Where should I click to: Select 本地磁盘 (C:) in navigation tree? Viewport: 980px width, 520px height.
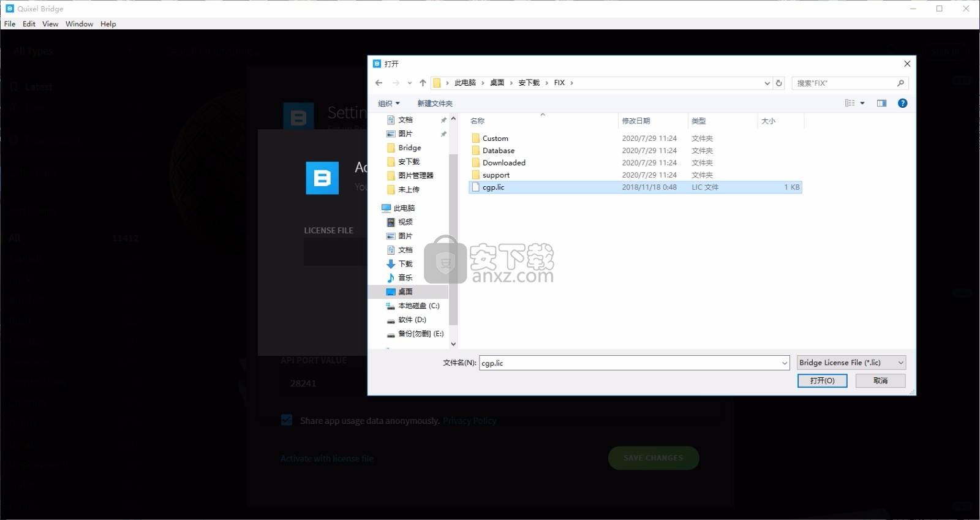click(418, 306)
